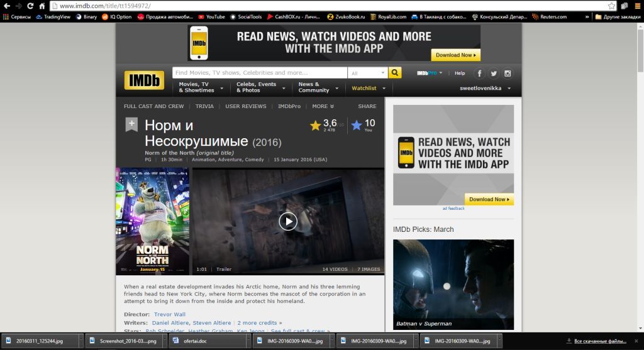This screenshot has width=644, height=350.
Task: Click the yellow search magnifier button
Action: (395, 73)
